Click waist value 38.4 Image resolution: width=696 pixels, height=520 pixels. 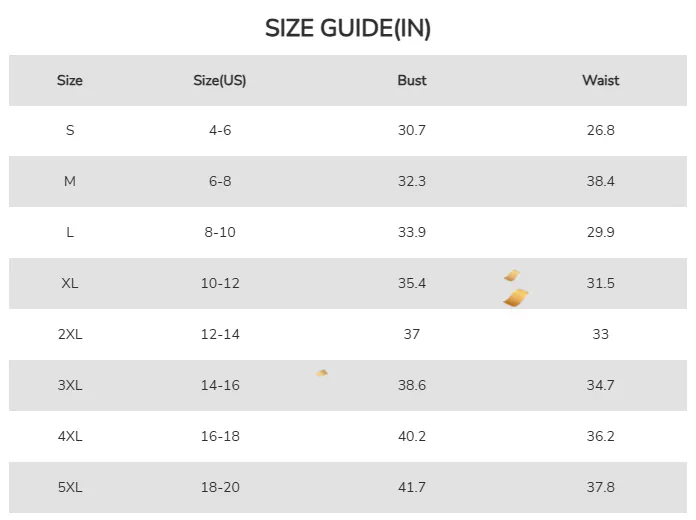point(600,181)
